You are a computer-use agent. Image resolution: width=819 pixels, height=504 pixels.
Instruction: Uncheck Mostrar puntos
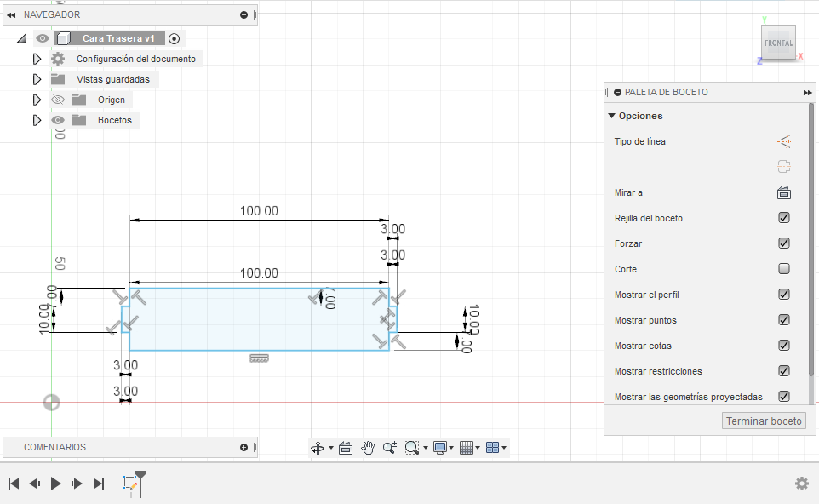[784, 320]
